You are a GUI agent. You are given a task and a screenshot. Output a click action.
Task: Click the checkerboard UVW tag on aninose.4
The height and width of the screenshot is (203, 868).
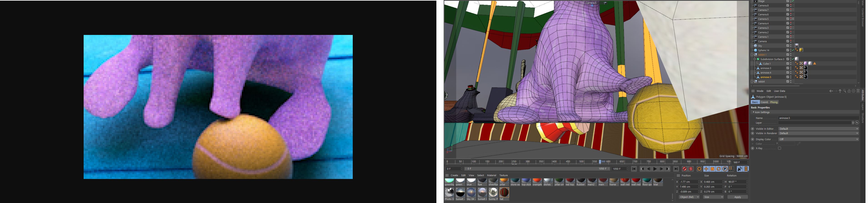click(x=801, y=73)
